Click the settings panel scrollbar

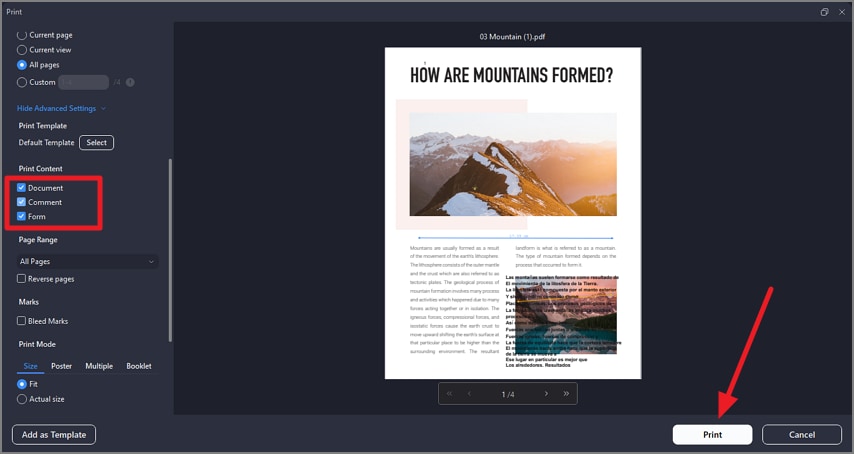click(x=170, y=250)
